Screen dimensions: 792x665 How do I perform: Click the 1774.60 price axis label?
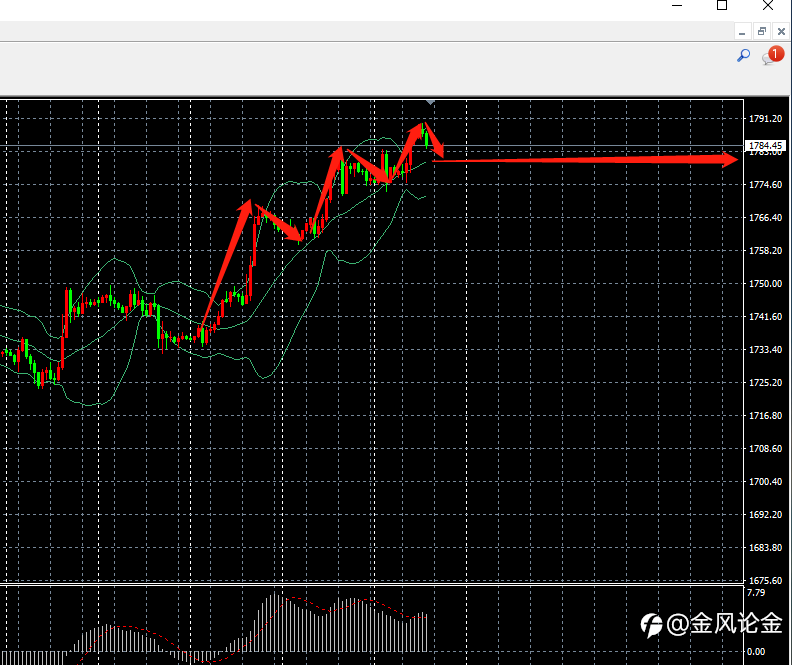[x=765, y=185]
